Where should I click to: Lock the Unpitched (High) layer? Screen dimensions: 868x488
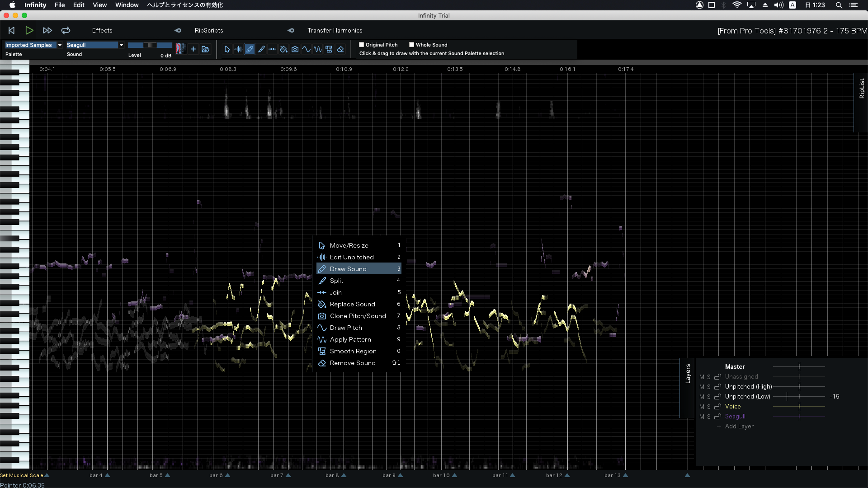pyautogui.click(x=717, y=387)
